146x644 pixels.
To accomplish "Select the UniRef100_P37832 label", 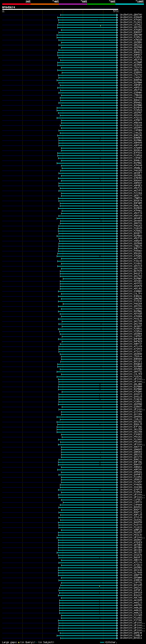I will (x=131, y=301).
